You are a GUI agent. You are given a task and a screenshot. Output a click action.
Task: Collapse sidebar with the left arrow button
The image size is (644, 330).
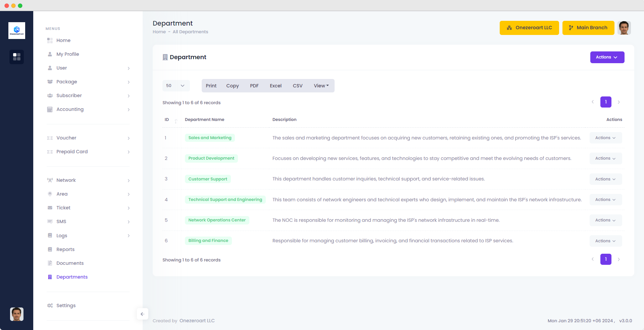tap(143, 314)
